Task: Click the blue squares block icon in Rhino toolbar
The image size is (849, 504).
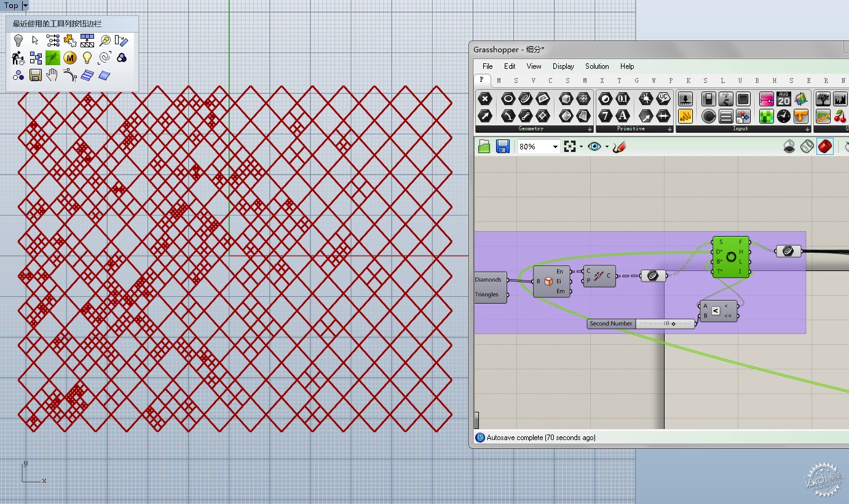Action: [x=36, y=58]
